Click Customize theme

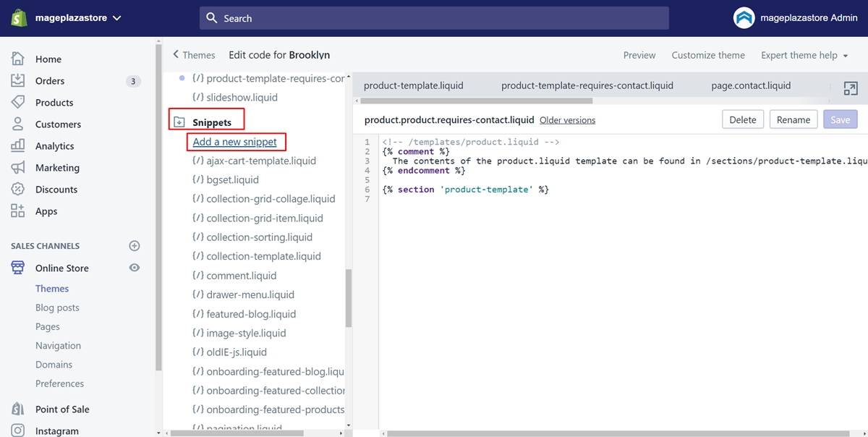(x=708, y=55)
